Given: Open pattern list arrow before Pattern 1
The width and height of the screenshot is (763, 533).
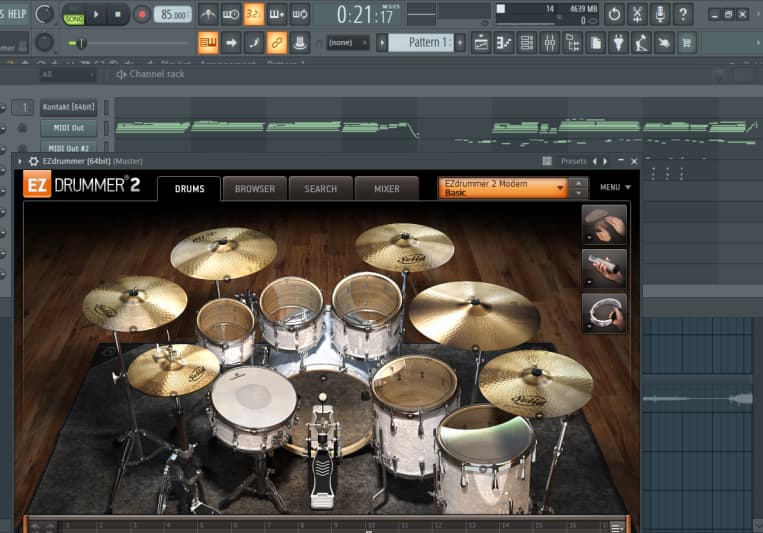Looking at the screenshot, I should tap(382, 43).
